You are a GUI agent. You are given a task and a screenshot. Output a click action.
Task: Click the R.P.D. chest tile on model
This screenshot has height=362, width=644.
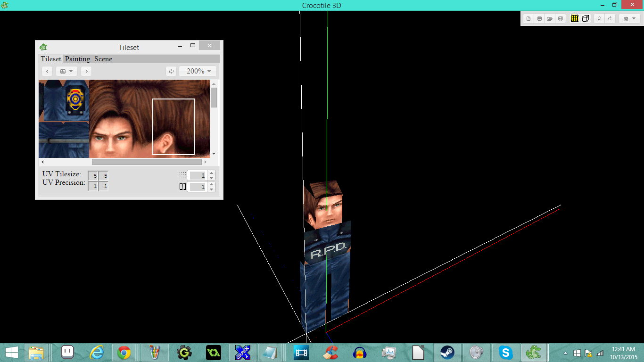[x=328, y=250]
